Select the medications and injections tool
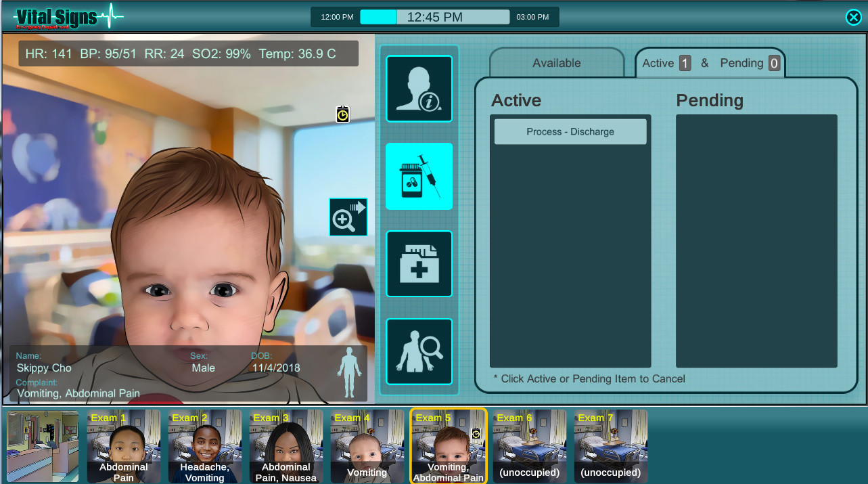868x484 pixels. tap(419, 176)
